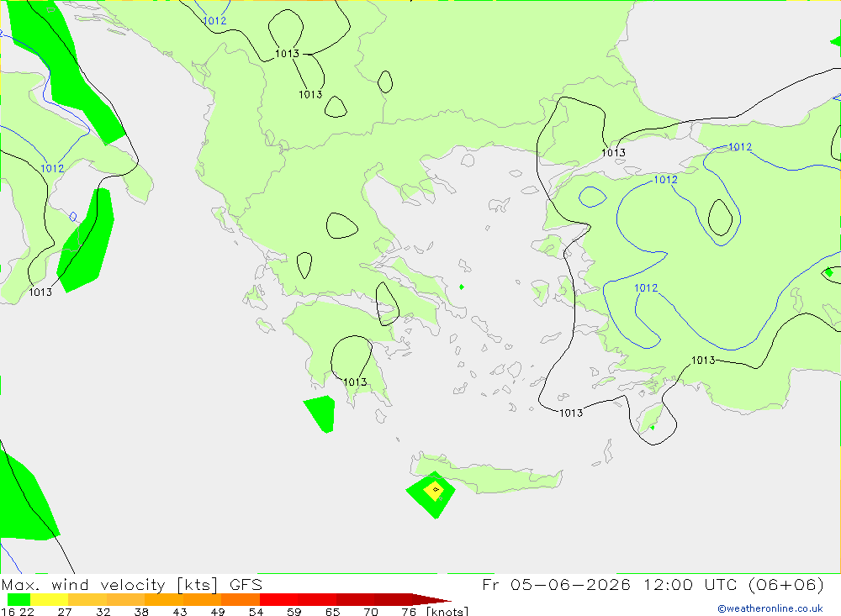This screenshot has height=616, width=841.
Task: Click the legend value '38'
Action: coord(141,612)
